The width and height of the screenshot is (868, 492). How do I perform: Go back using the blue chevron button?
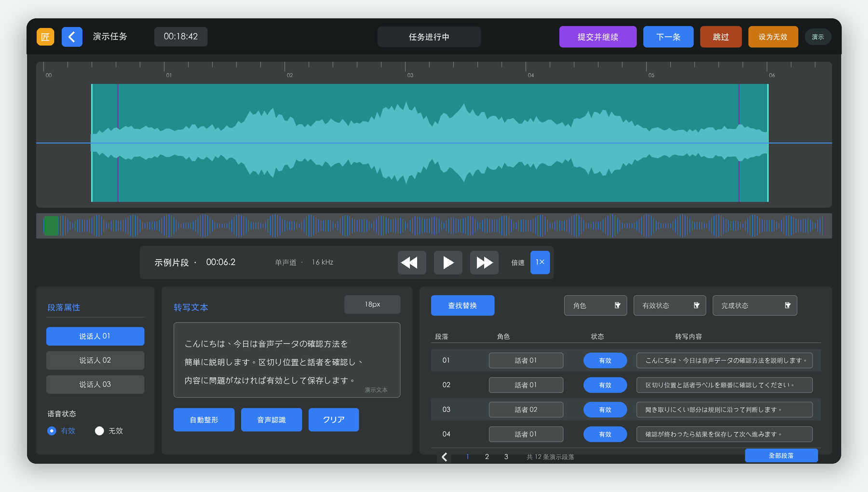pyautogui.click(x=72, y=37)
